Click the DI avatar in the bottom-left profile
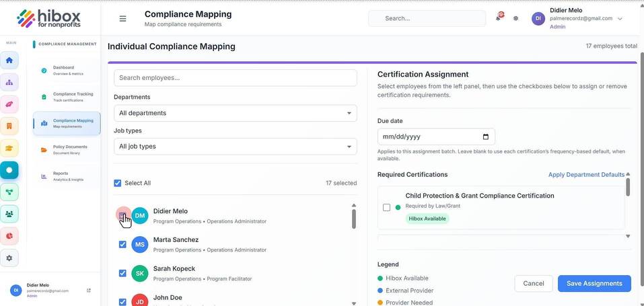Screen dimensions: 644x306 tap(16, 290)
